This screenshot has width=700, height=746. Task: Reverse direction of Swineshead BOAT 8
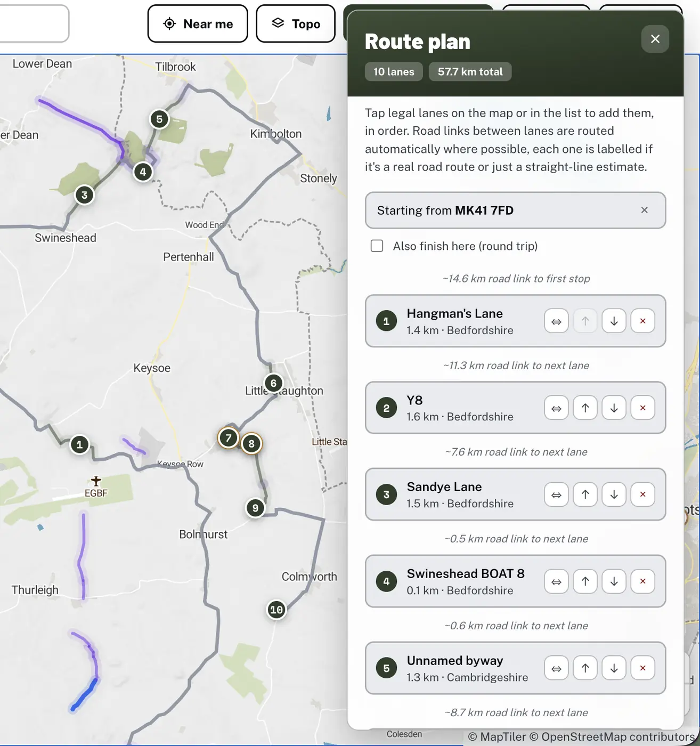[x=556, y=582]
